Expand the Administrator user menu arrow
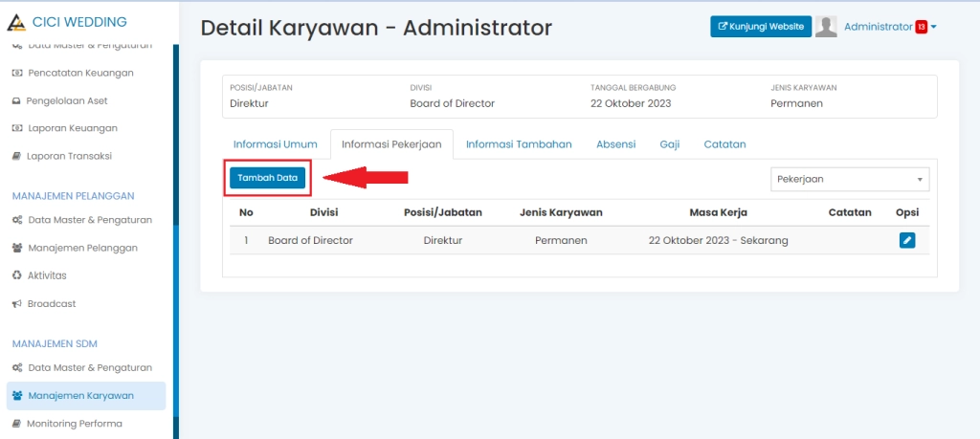Screen dimensions: 980x439 click(934, 27)
